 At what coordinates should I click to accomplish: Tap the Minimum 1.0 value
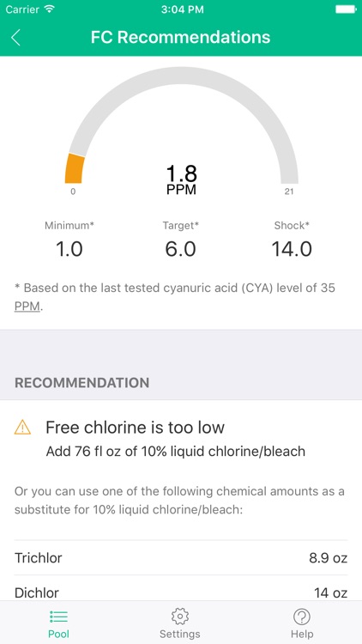pyautogui.click(x=69, y=249)
